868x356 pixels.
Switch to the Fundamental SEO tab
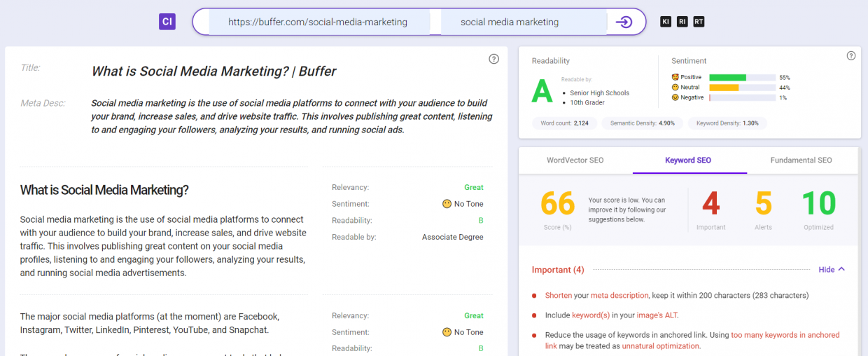point(801,160)
